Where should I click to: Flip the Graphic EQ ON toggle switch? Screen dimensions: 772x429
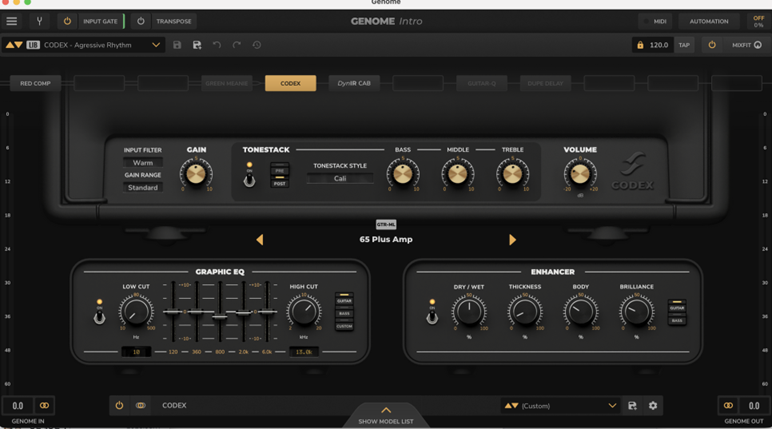click(99, 317)
